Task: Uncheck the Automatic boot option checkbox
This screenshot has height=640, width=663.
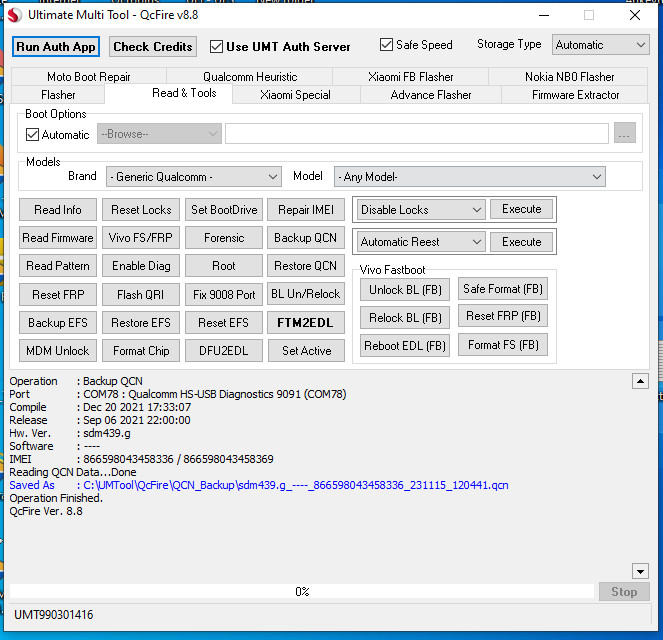Action: 33,135
